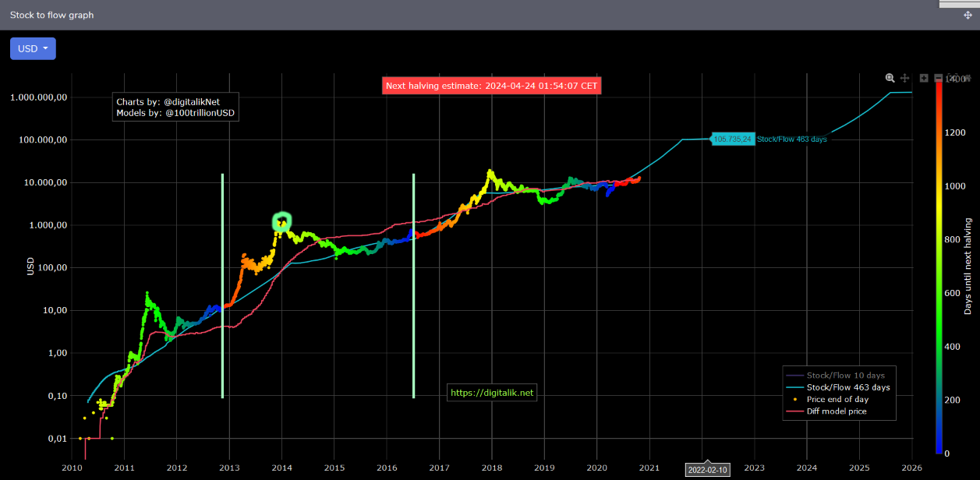Image resolution: width=980 pixels, height=480 pixels.
Task: Click the green highlighted 2014 price peak
Action: [x=281, y=223]
